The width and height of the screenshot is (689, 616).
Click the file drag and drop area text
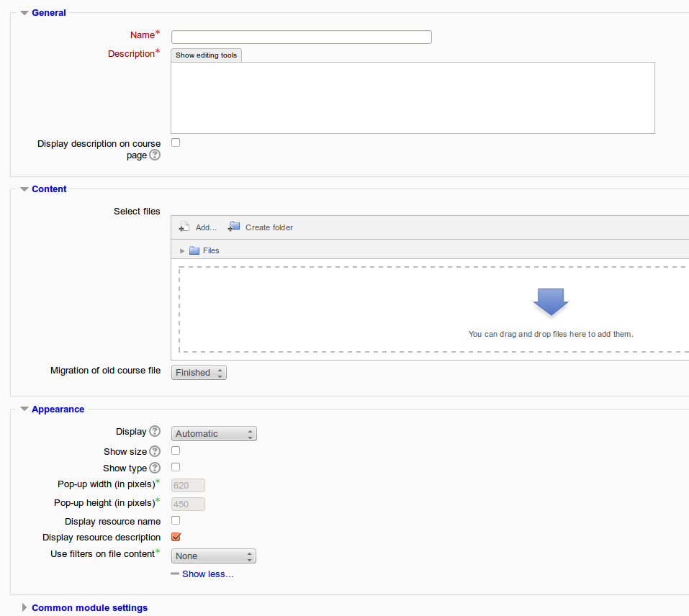coord(551,334)
